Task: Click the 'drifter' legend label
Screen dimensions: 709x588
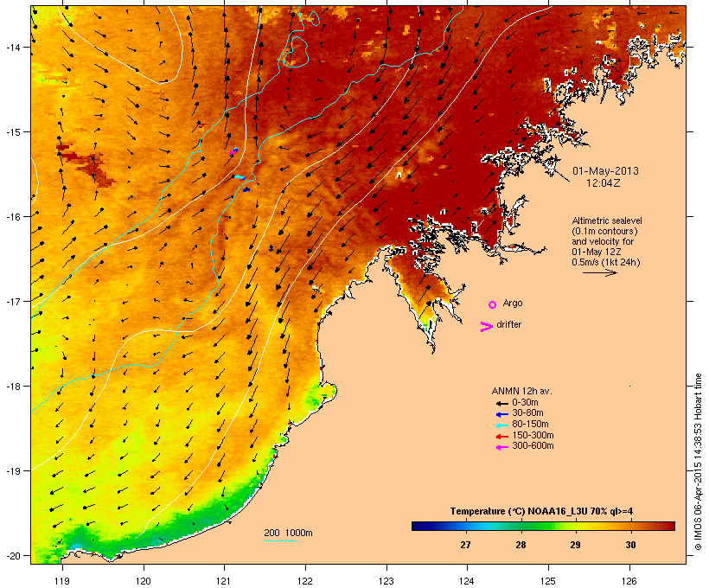Action: pyautogui.click(x=508, y=324)
